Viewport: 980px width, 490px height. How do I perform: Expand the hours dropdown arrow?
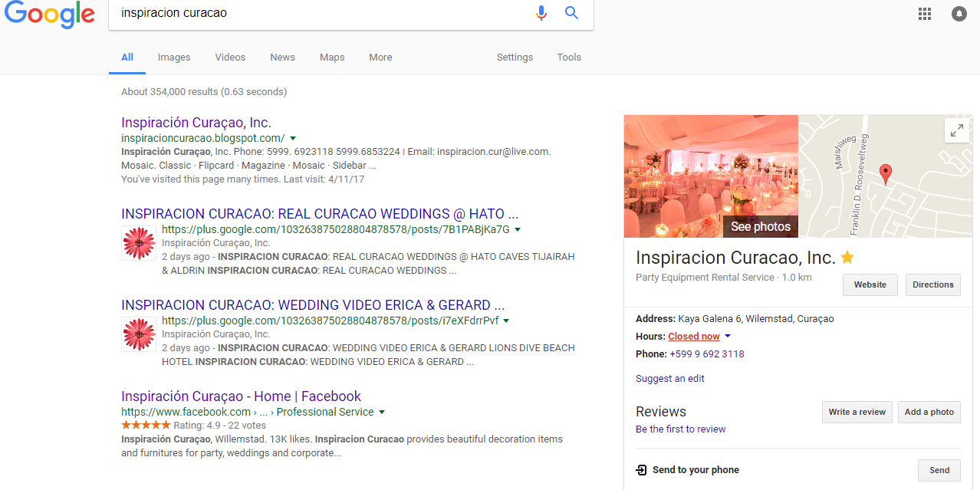[x=728, y=337]
